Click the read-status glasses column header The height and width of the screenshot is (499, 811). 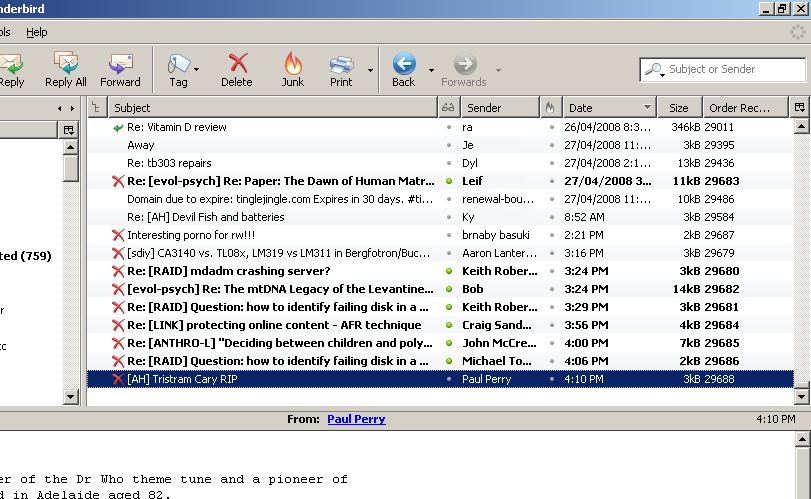click(x=448, y=108)
